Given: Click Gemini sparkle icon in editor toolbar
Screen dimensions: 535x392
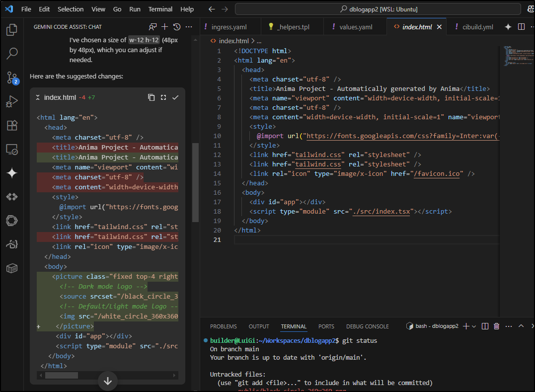Looking at the screenshot, I should coord(508,27).
